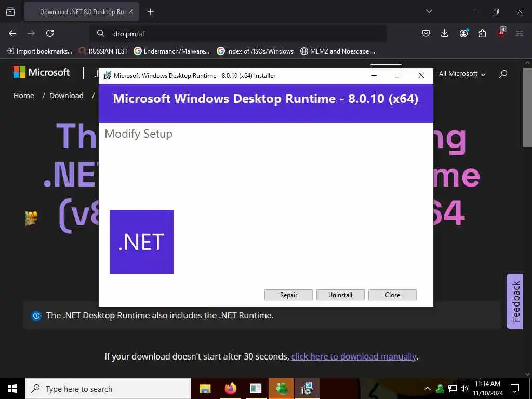Go back in Firefox
This screenshot has width=532, height=399.
[x=12, y=33]
